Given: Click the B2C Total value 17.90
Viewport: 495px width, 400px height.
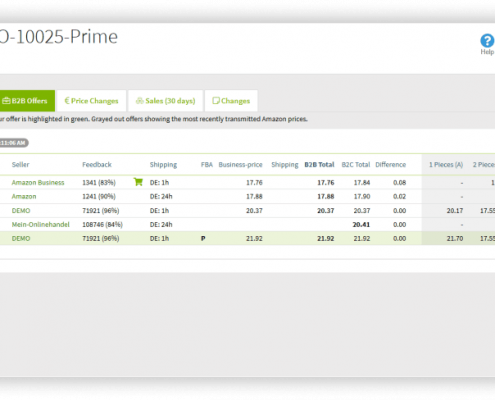Looking at the screenshot, I should [362, 197].
